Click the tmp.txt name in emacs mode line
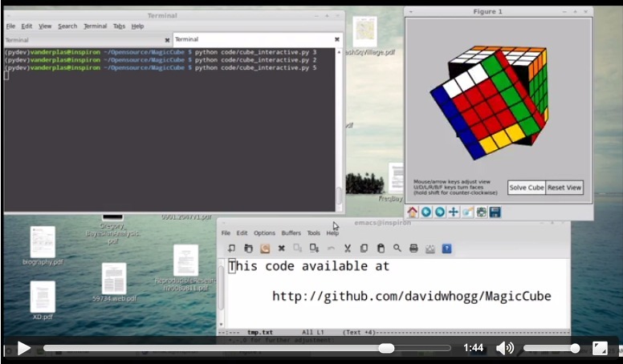 tap(260, 332)
